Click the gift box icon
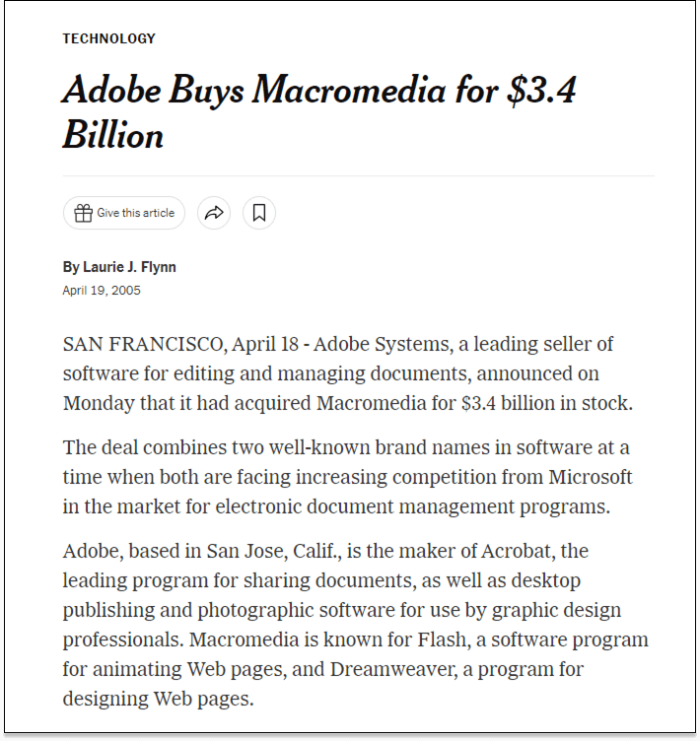Screen dimensions: 700x741 83,213
